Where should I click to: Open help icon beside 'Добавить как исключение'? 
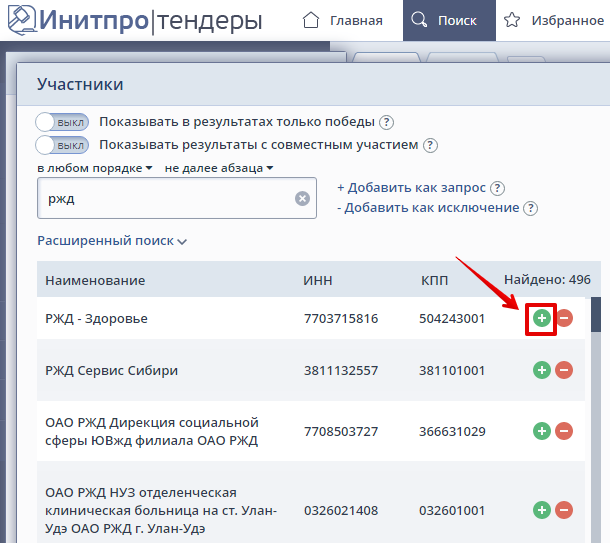[x=530, y=208]
